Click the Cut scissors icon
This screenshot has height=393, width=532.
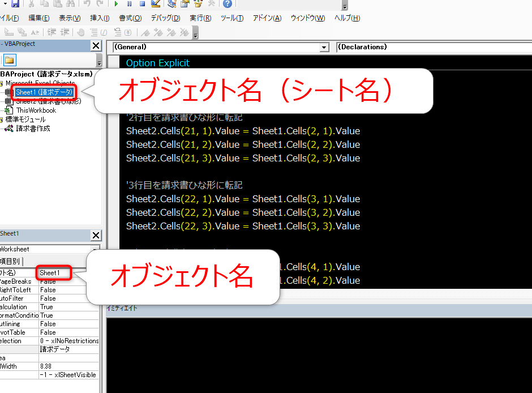click(x=31, y=3)
